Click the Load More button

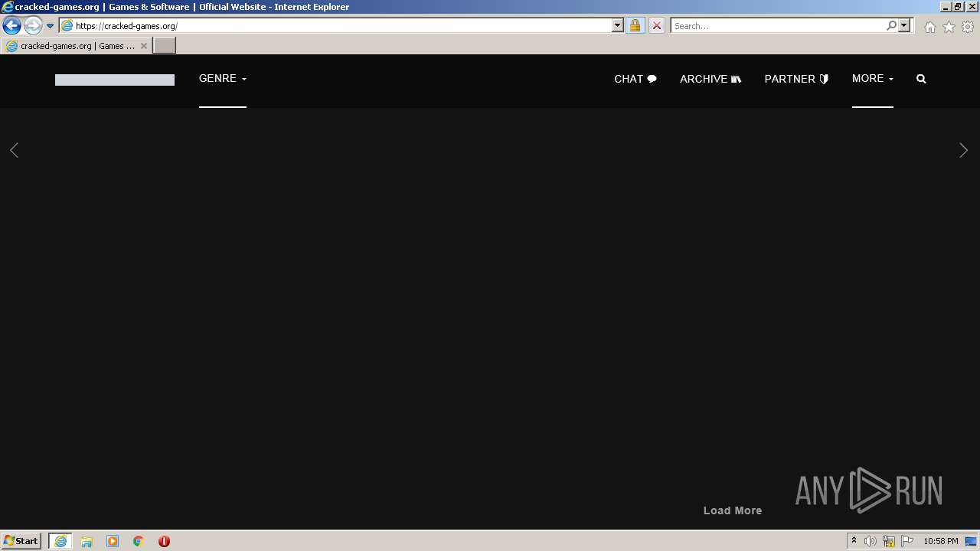(733, 510)
